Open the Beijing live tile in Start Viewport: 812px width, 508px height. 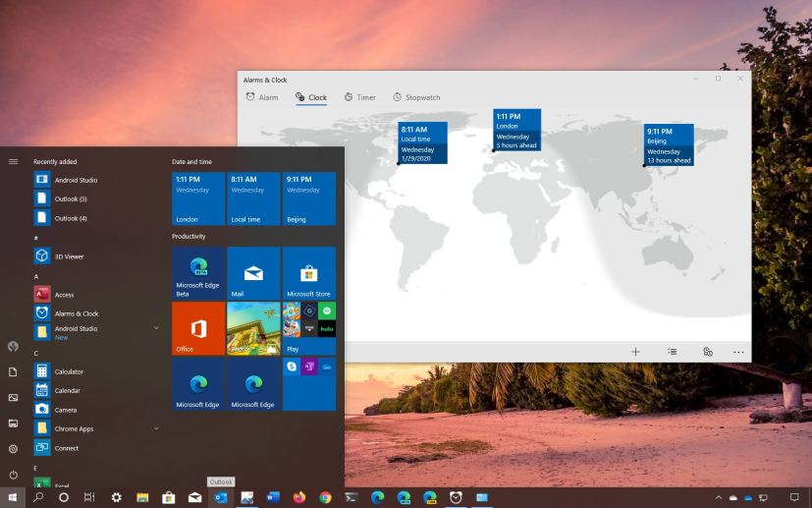(x=309, y=199)
